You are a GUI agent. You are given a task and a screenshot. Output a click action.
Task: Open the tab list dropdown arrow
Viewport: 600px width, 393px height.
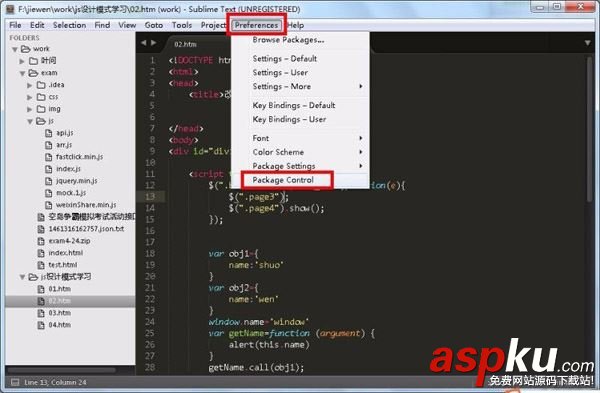click(x=588, y=43)
